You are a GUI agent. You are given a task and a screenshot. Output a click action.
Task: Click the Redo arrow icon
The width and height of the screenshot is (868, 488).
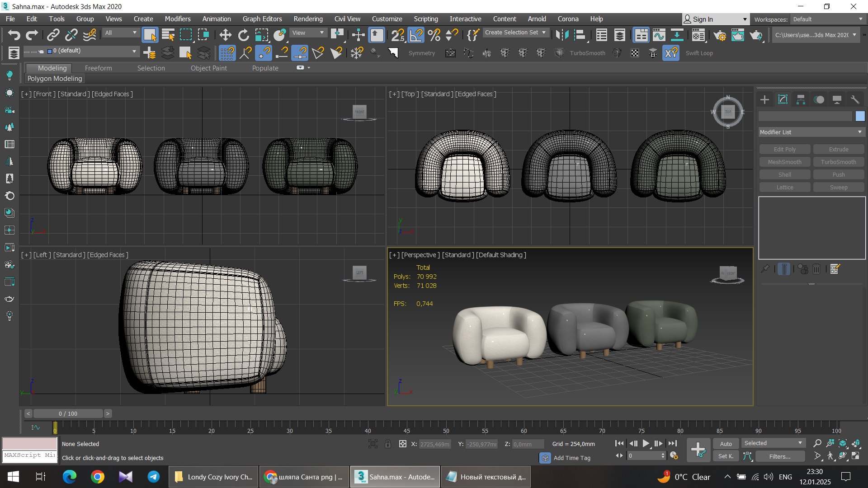(x=32, y=35)
